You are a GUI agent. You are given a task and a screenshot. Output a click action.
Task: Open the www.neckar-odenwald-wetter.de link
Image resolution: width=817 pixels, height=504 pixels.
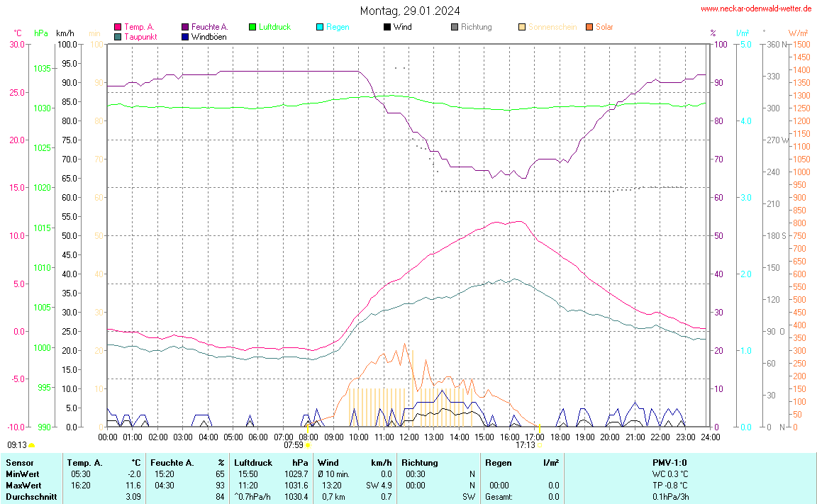756,9
